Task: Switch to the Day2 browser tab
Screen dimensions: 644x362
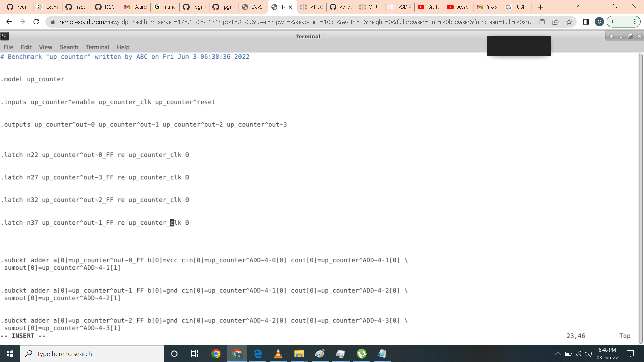Action: tap(253, 7)
